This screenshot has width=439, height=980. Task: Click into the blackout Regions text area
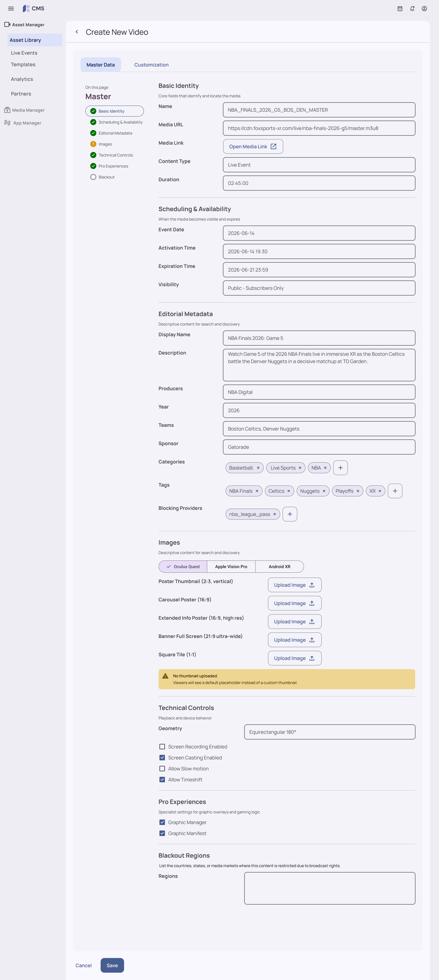[330, 888]
